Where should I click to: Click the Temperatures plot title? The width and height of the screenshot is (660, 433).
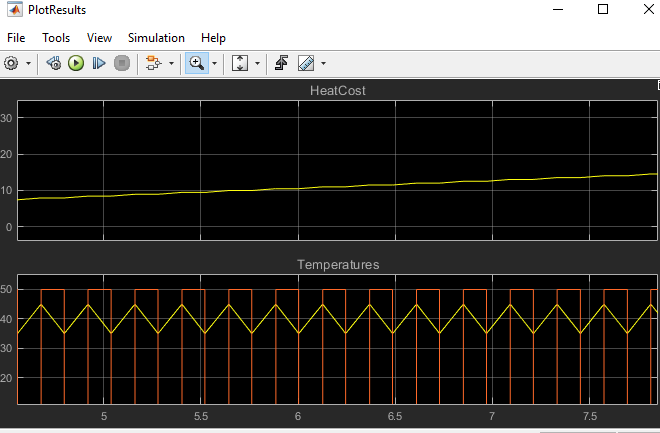coord(338,265)
